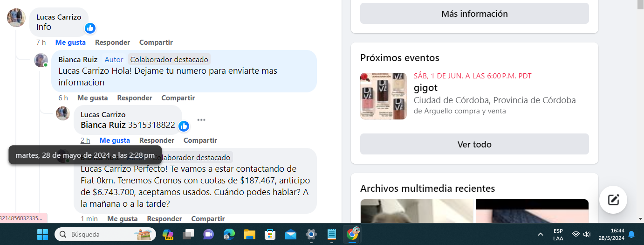This screenshot has width=644, height=245.
Task: Open the clock showing 16:44 28/5/2024
Action: tap(610, 234)
